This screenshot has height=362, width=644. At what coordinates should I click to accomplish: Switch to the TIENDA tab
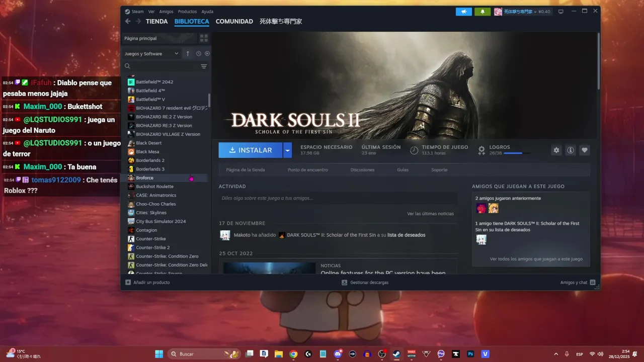coord(156,22)
